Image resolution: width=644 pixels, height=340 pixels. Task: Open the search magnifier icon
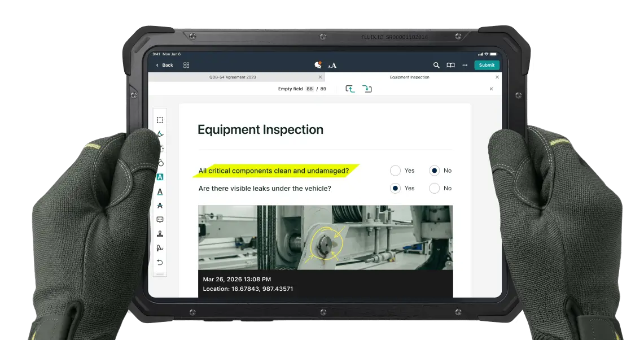point(436,65)
